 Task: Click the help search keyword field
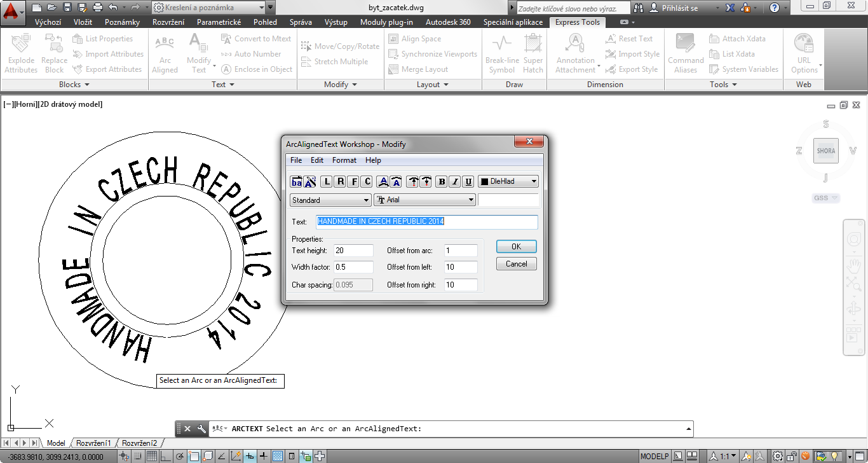pos(574,8)
